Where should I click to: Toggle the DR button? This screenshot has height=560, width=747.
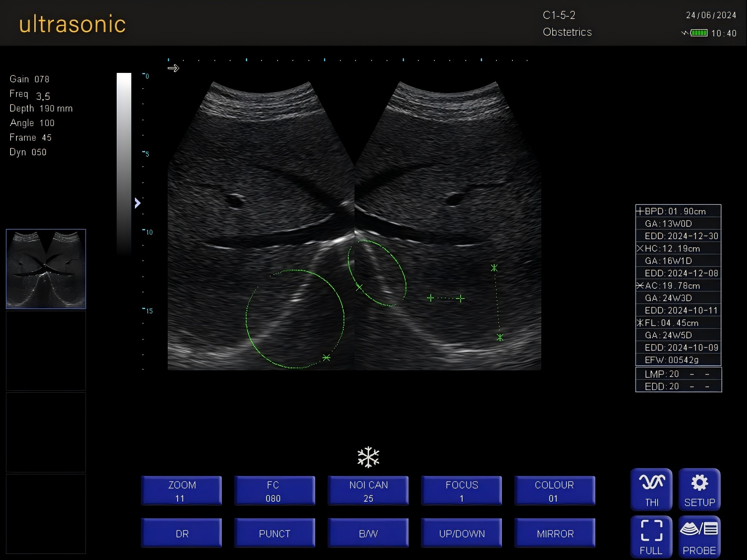click(181, 533)
